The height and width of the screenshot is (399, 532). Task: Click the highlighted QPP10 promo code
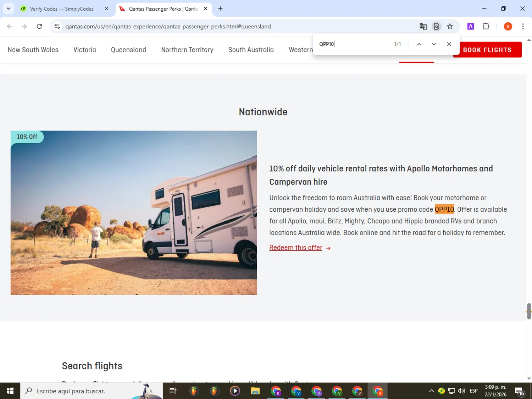click(x=444, y=209)
